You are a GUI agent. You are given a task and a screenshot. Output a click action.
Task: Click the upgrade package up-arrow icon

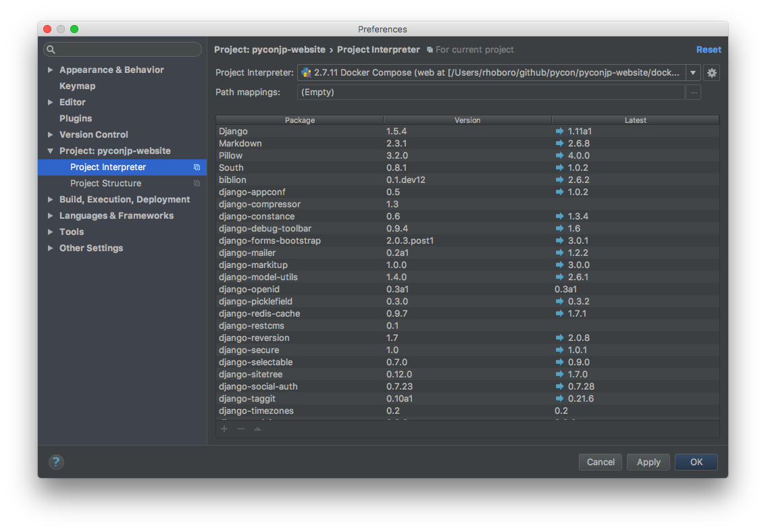coord(257,429)
